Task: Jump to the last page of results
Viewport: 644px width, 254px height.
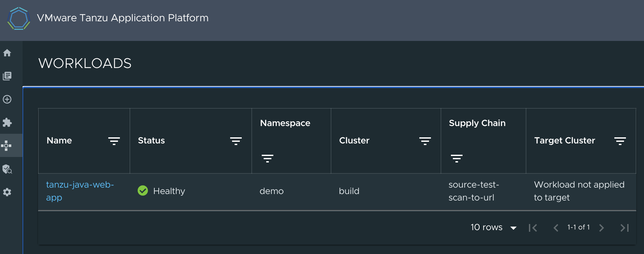Action: pos(625,228)
